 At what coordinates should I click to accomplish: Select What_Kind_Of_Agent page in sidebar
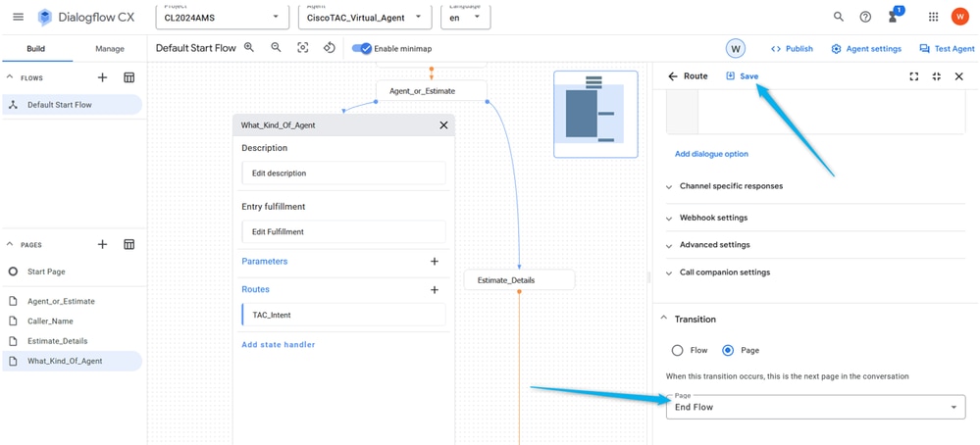point(72,361)
